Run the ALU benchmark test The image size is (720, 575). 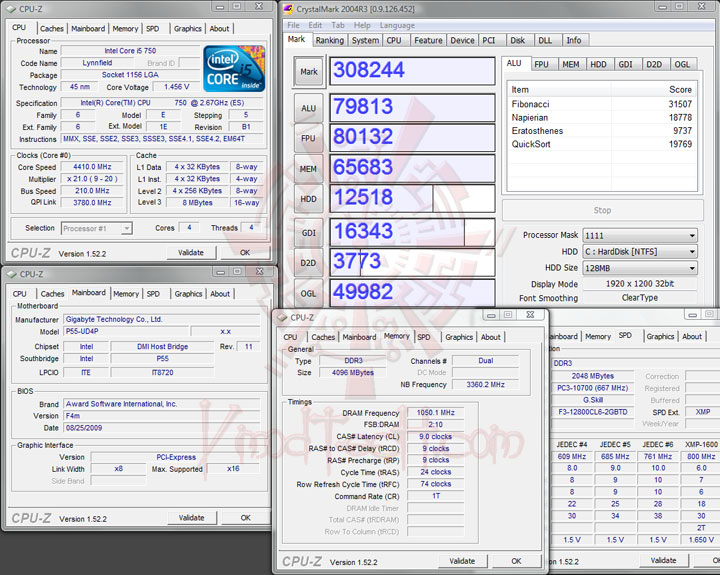(x=309, y=108)
